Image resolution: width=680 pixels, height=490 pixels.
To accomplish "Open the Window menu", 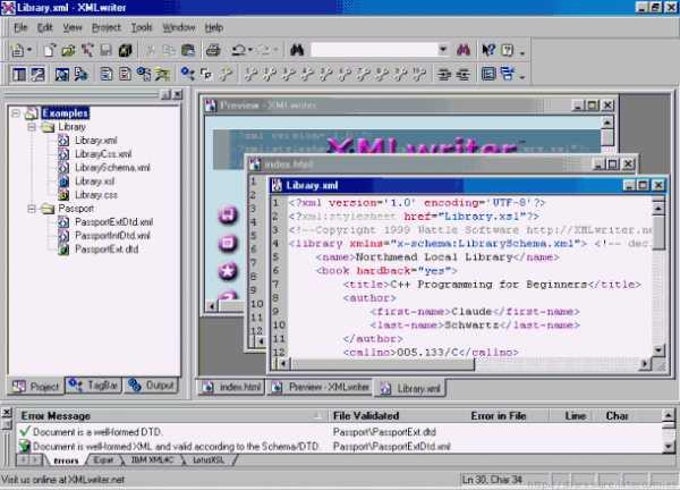I will (179, 28).
